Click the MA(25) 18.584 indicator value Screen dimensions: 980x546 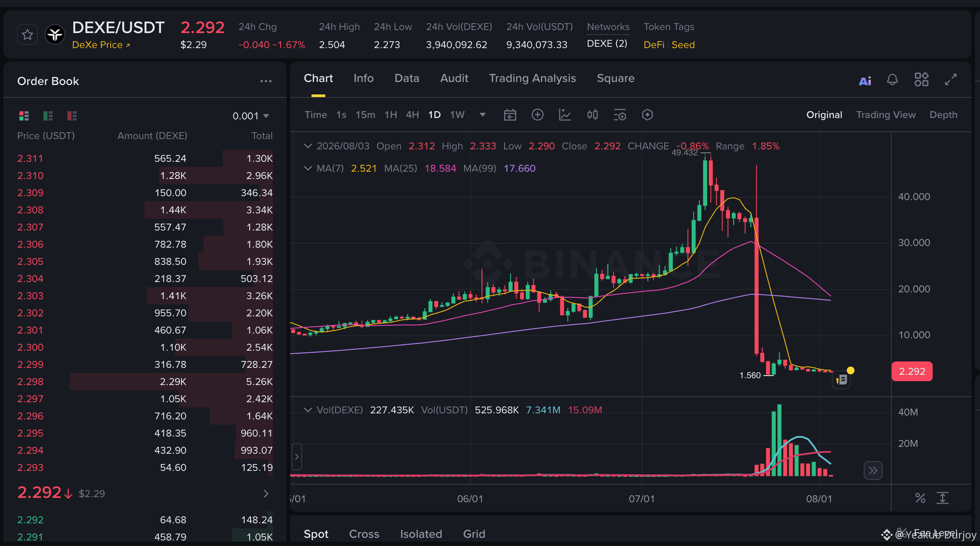(440, 168)
